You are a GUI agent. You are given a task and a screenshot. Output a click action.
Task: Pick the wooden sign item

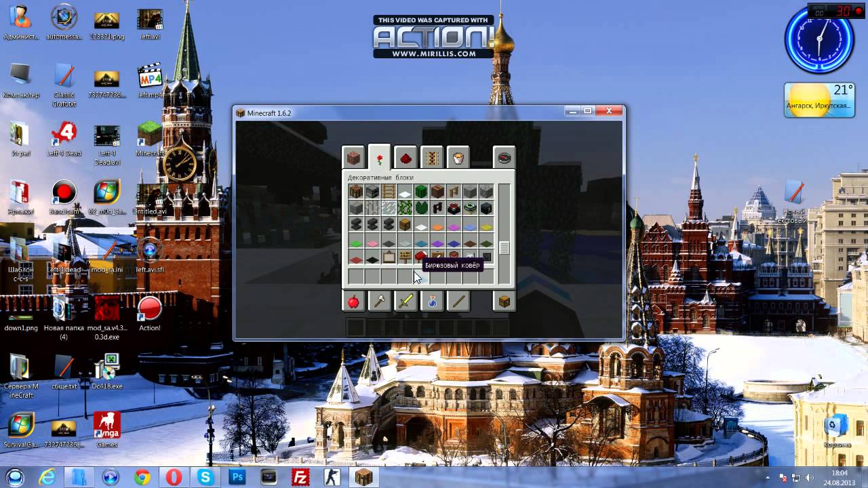405,257
